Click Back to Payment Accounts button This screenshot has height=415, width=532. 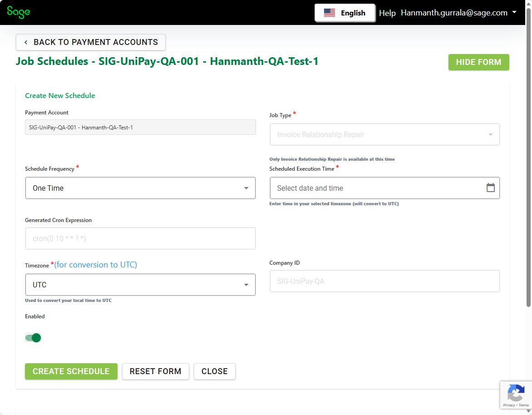[91, 42]
